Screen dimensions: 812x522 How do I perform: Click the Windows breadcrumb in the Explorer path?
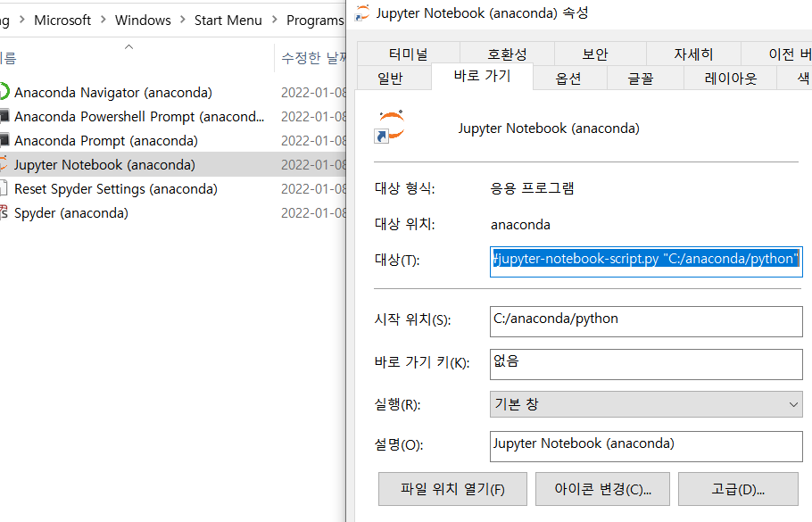[143, 21]
